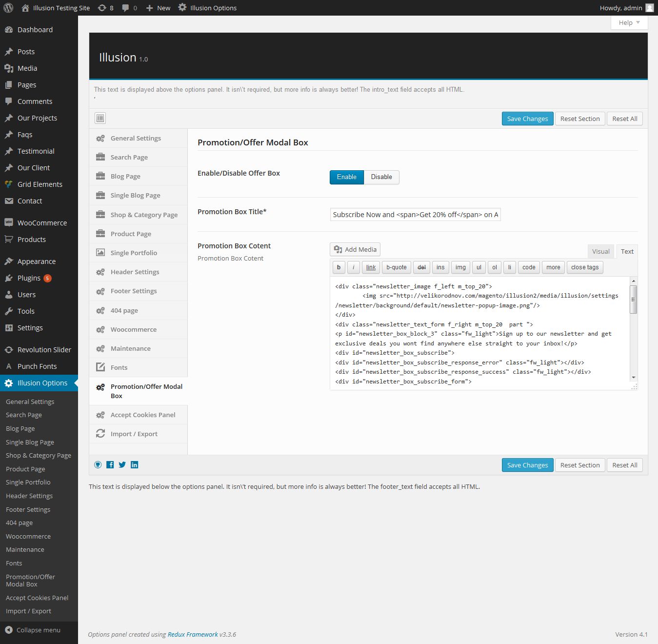Click the ins quicktag button
Image resolution: width=658 pixels, height=644 pixels.
point(440,267)
